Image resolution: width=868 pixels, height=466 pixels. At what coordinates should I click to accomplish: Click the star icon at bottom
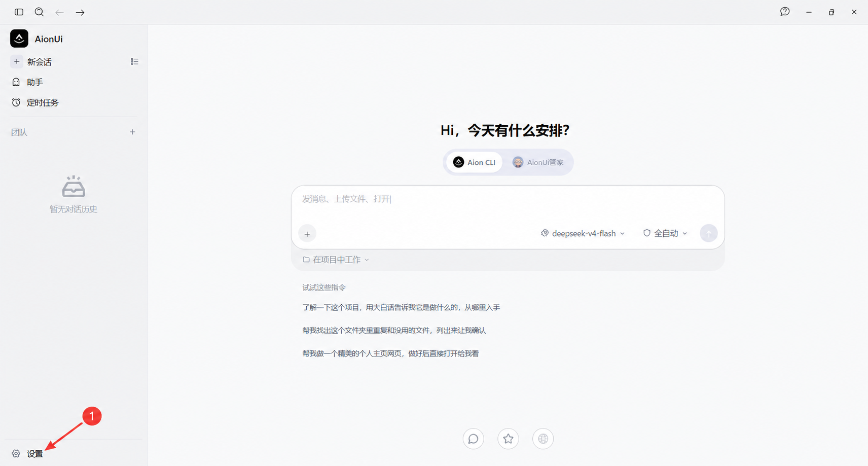click(x=508, y=439)
